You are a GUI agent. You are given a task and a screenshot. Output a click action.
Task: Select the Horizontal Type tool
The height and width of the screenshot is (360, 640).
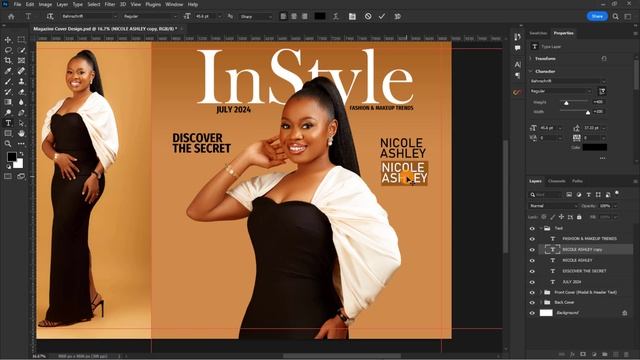click(x=8, y=123)
